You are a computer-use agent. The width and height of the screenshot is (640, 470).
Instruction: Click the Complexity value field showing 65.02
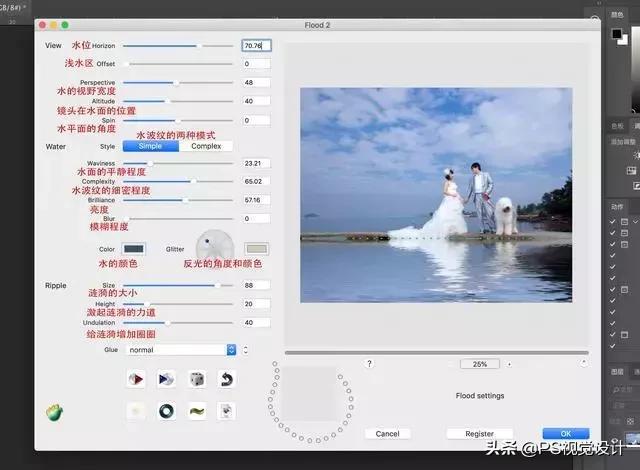click(x=256, y=182)
